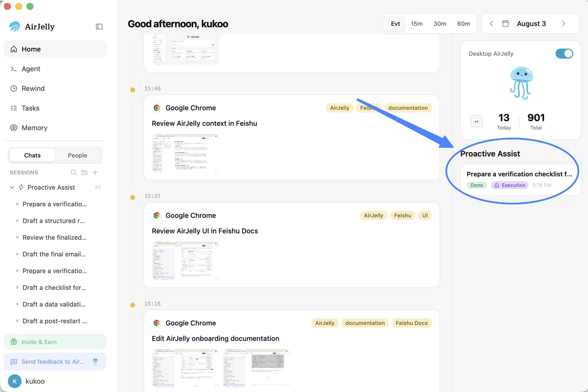This screenshot has width=588, height=392.
Task: Click the Chrome icon in 15:37 card
Action: click(x=157, y=216)
